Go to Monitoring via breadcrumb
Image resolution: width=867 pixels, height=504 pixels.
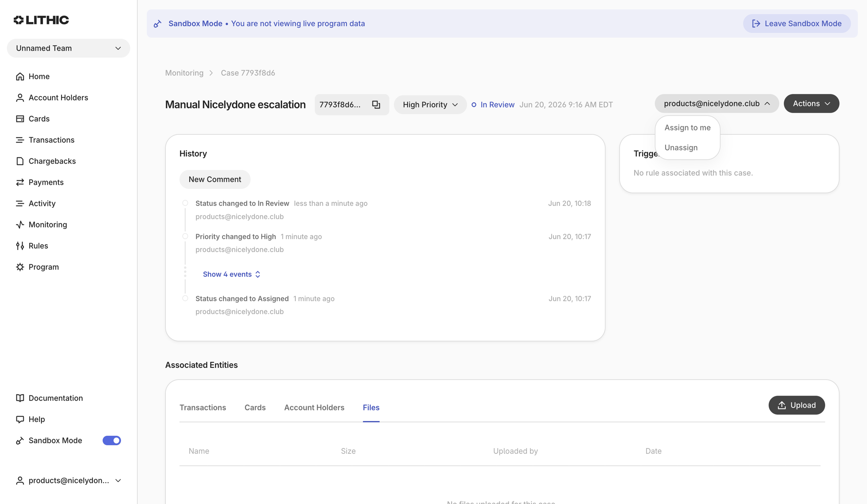tap(184, 73)
